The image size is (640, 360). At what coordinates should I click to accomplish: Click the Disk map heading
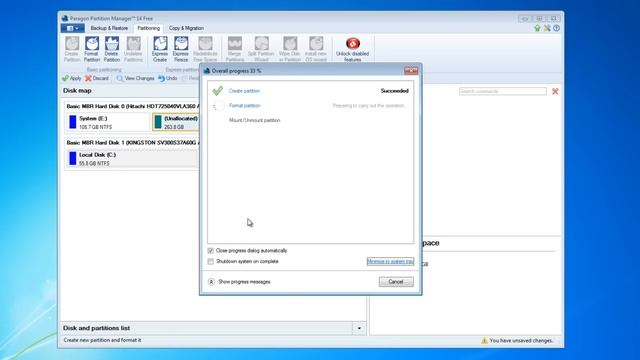[77, 91]
